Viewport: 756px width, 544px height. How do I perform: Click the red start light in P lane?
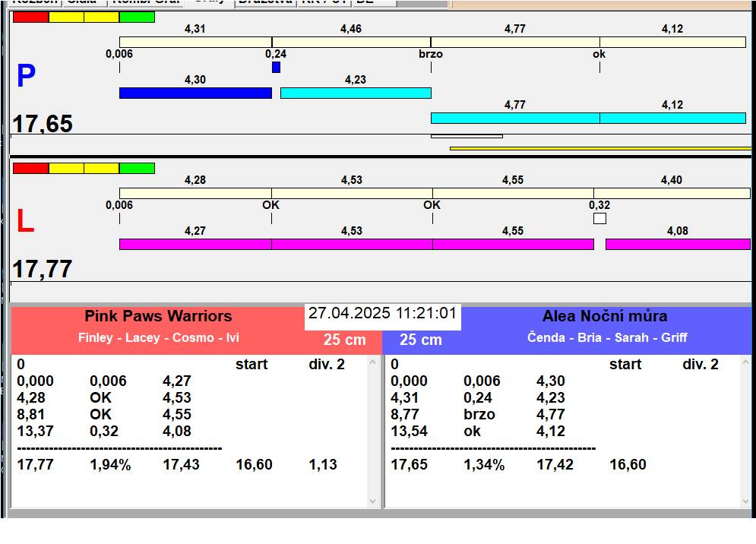30,17
